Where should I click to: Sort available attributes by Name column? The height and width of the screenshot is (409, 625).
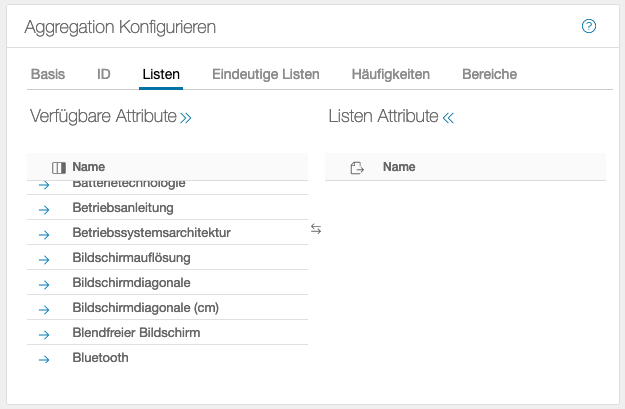click(89, 167)
